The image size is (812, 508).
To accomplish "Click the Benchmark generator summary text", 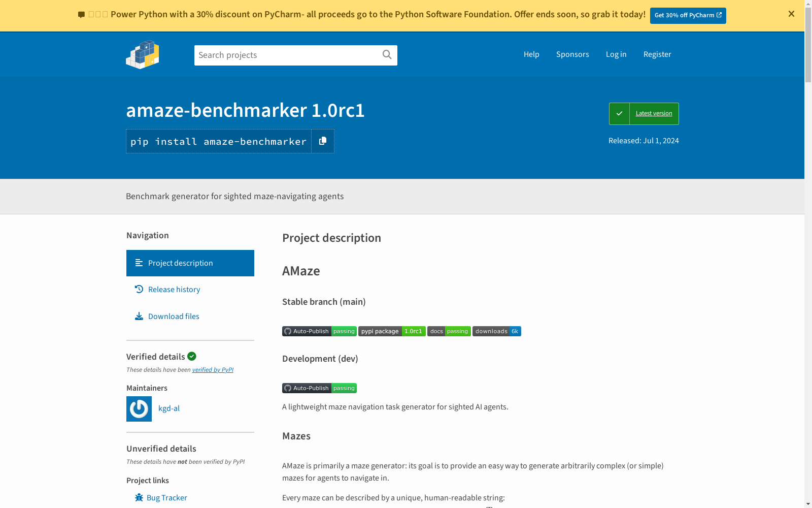I will [234, 196].
